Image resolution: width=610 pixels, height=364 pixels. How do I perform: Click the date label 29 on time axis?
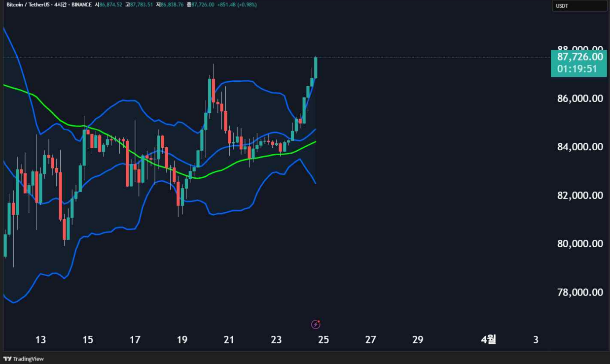tap(418, 340)
